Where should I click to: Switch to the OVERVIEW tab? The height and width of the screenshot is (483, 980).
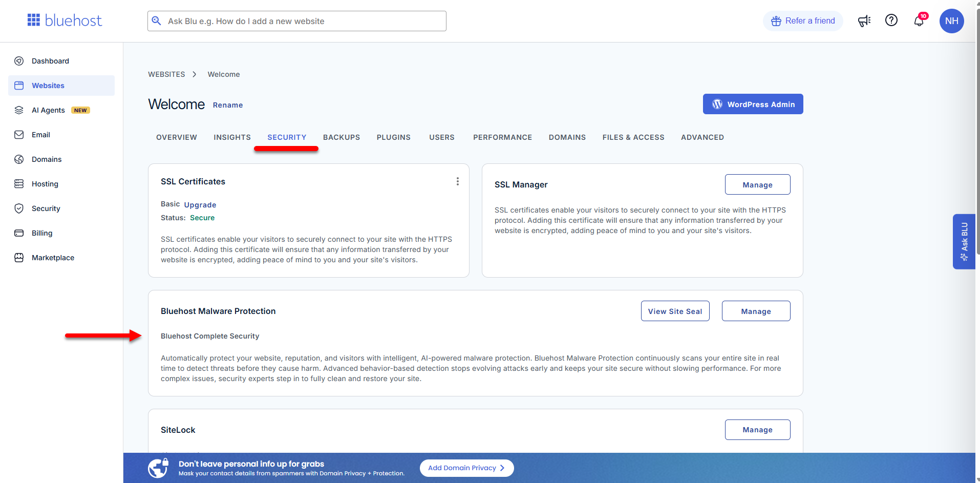pos(177,137)
